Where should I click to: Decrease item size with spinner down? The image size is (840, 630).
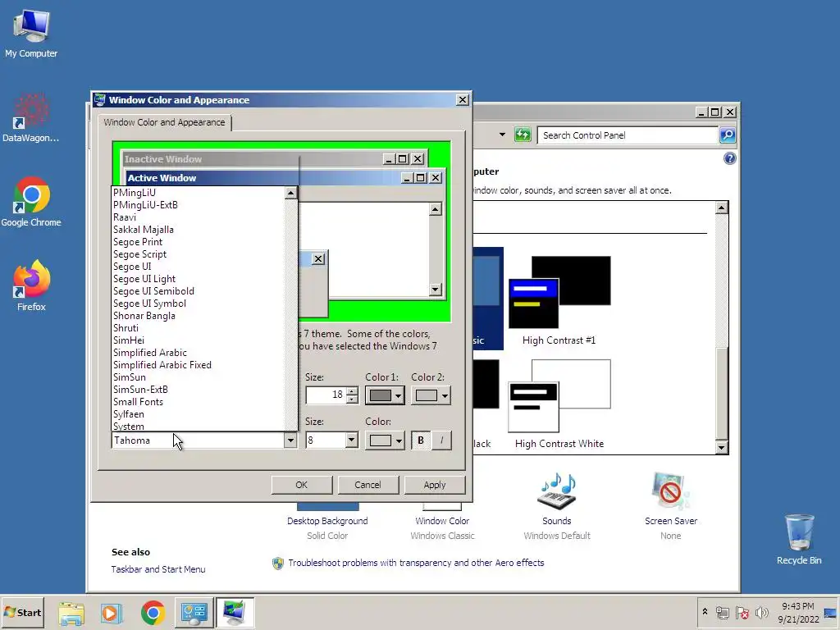(352, 399)
